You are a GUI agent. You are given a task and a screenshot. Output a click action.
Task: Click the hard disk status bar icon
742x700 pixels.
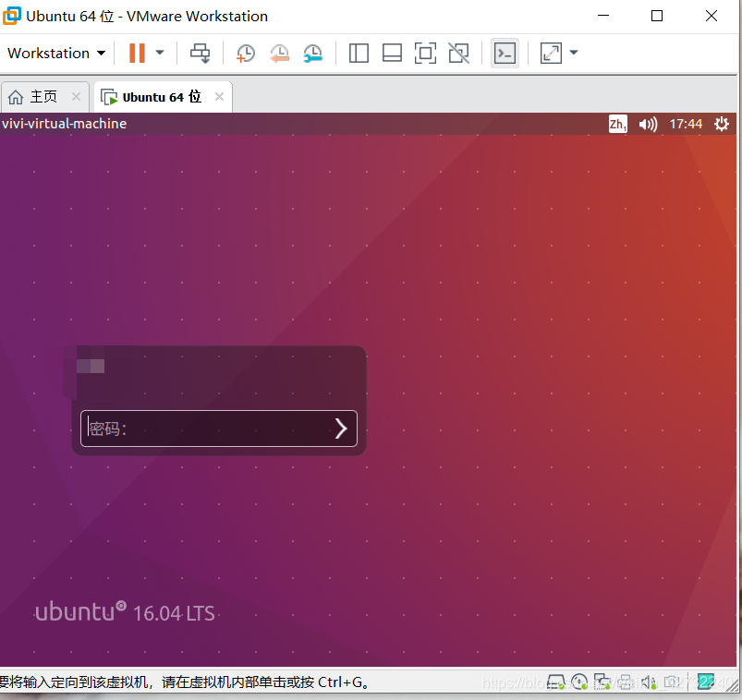[555, 682]
